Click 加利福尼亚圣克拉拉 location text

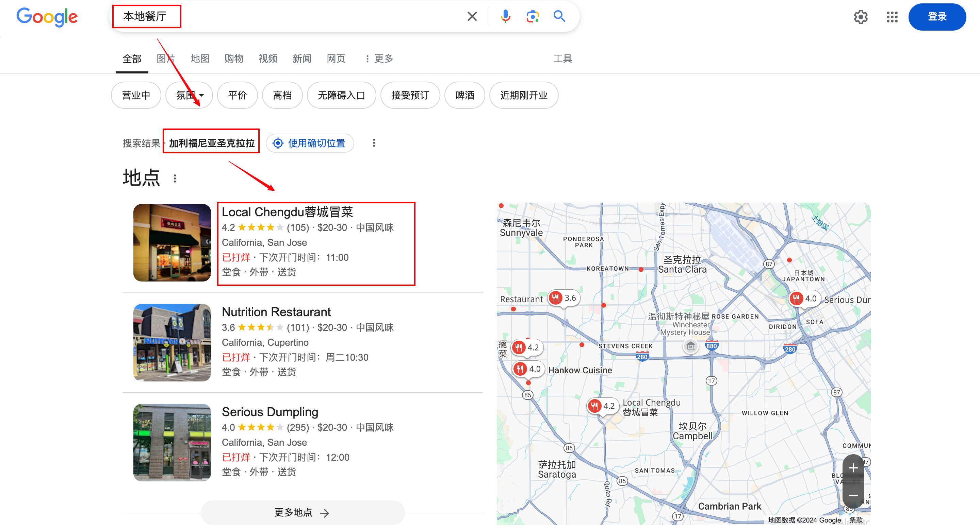(212, 143)
